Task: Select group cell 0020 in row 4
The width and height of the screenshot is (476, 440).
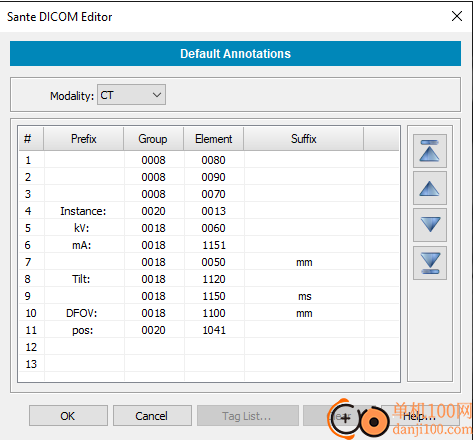Action: click(154, 211)
